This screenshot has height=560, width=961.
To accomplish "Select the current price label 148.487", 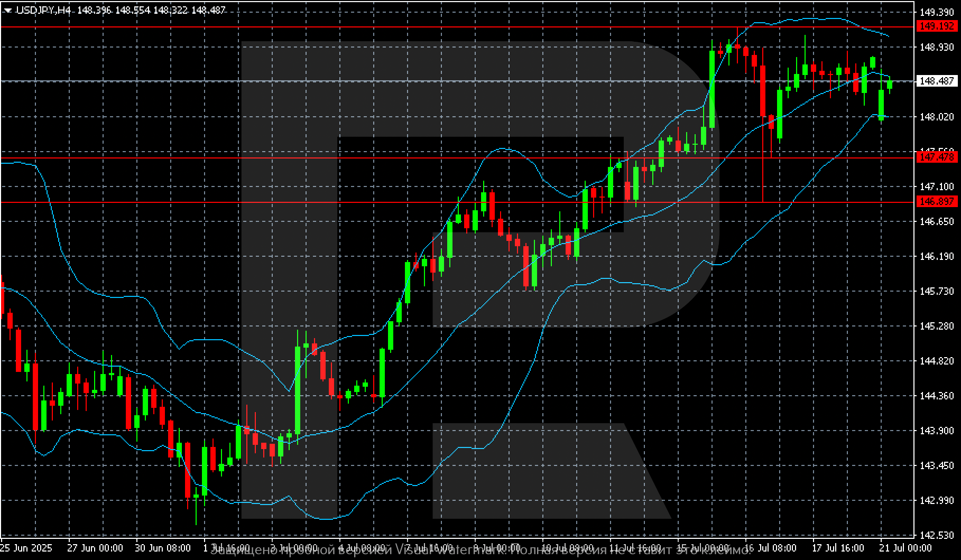I will [937, 81].
